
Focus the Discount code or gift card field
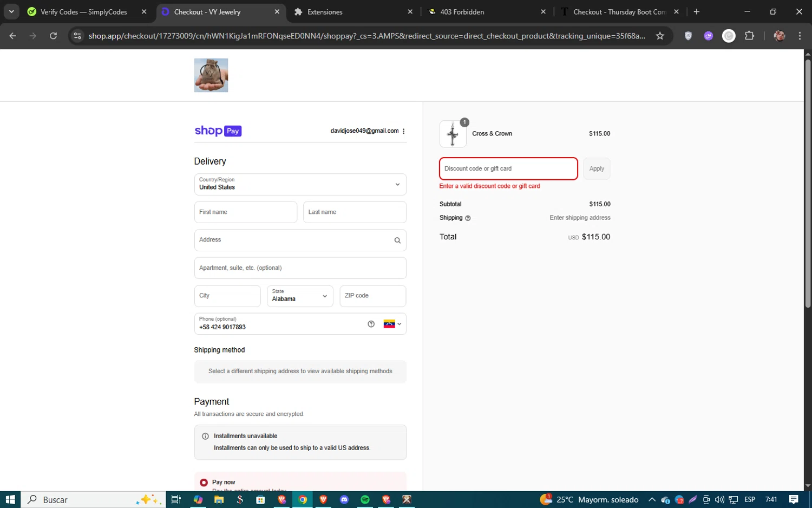(x=508, y=168)
